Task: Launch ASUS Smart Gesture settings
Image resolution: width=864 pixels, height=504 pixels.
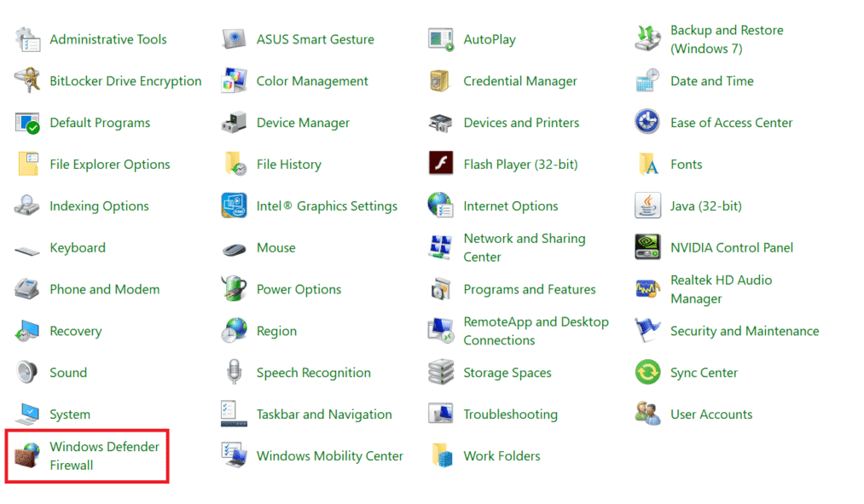Action: coord(315,39)
